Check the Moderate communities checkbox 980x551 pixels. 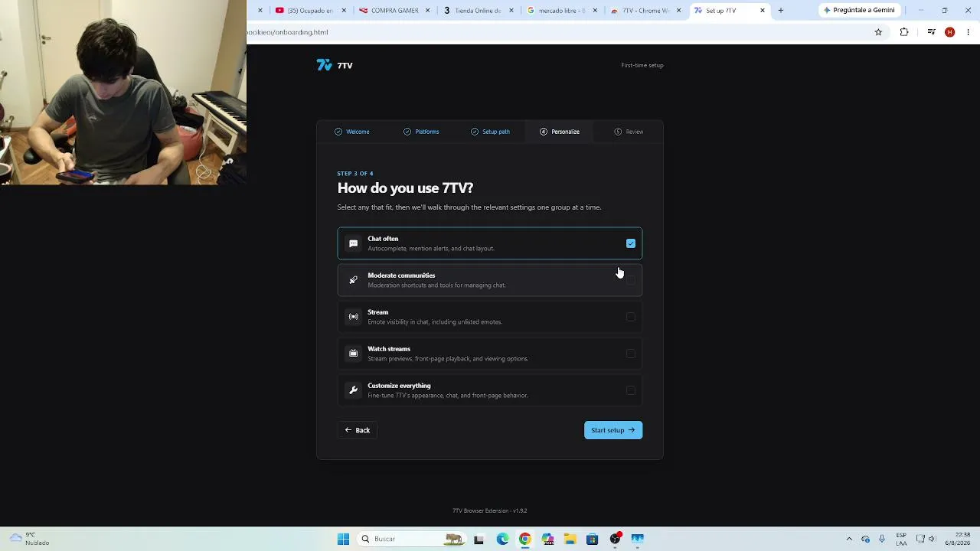tap(631, 280)
